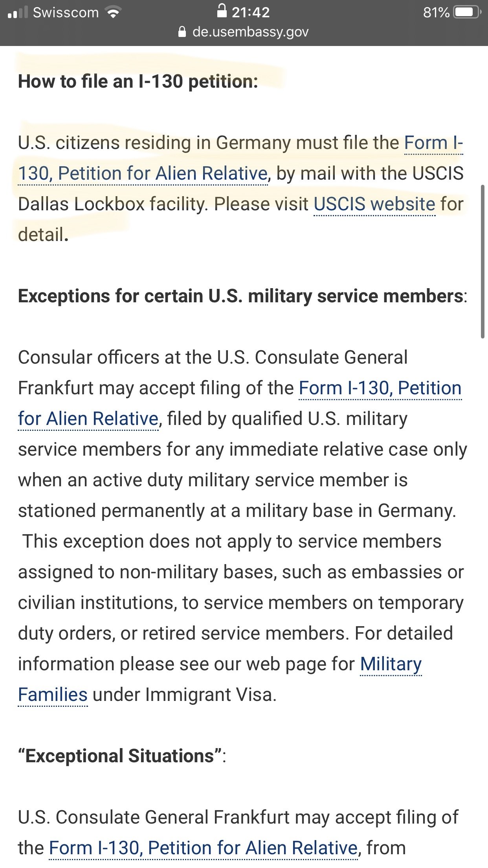This screenshot has height=868, width=488.
Task: Tap the Swisscom carrier label
Action: click(x=66, y=13)
